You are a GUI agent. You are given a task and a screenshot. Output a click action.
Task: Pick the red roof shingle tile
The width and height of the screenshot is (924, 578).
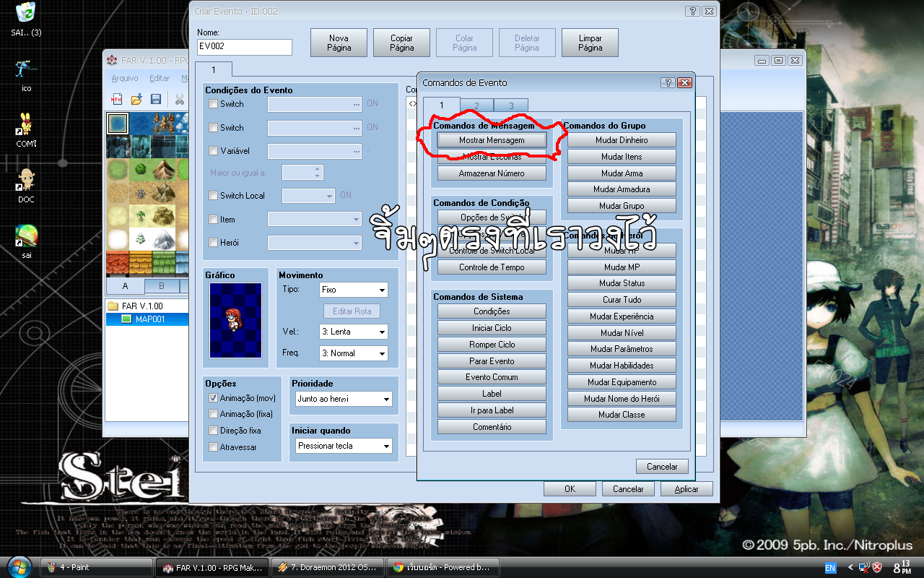pos(118,262)
